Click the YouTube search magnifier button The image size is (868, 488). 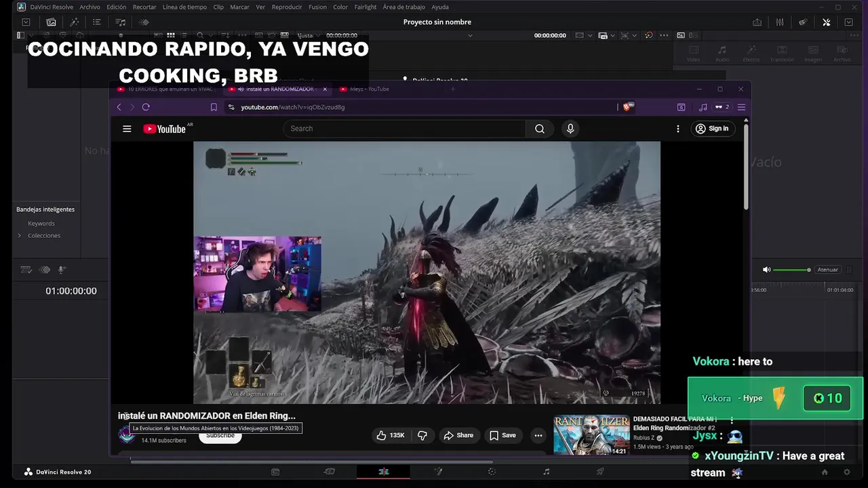tap(540, 129)
